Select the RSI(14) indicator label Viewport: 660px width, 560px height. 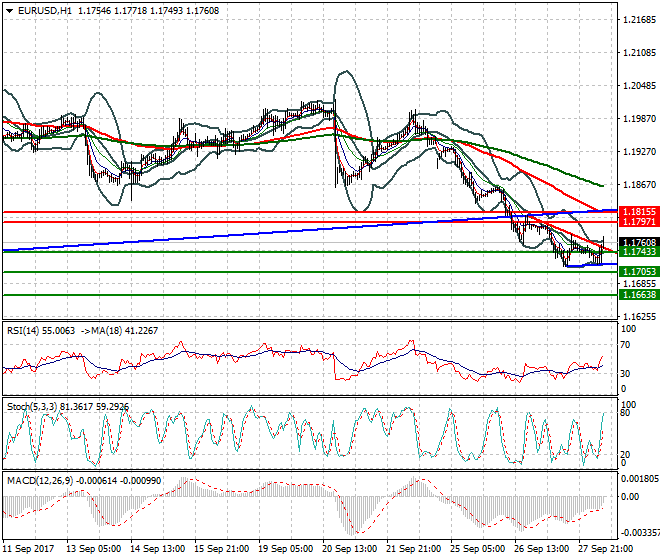[x=22, y=331]
